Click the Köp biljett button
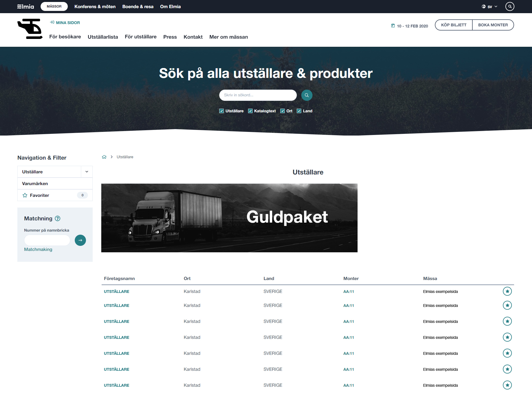This screenshot has width=532, height=401. point(454,25)
